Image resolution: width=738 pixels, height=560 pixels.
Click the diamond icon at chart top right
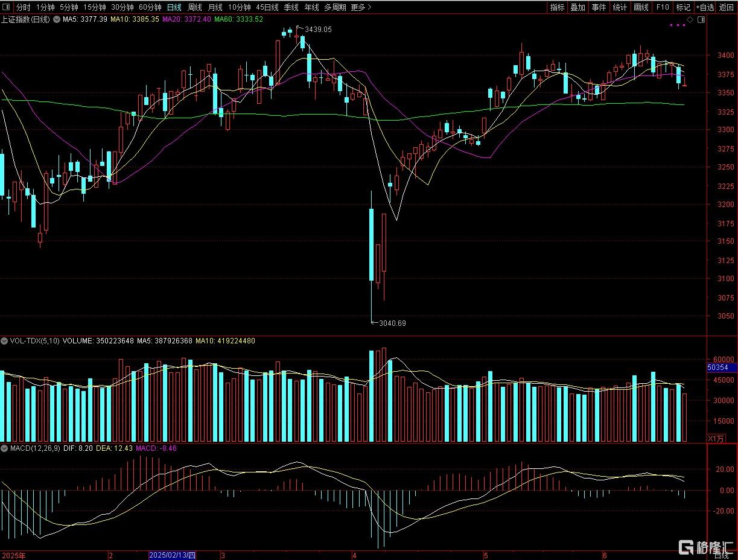[x=690, y=19]
